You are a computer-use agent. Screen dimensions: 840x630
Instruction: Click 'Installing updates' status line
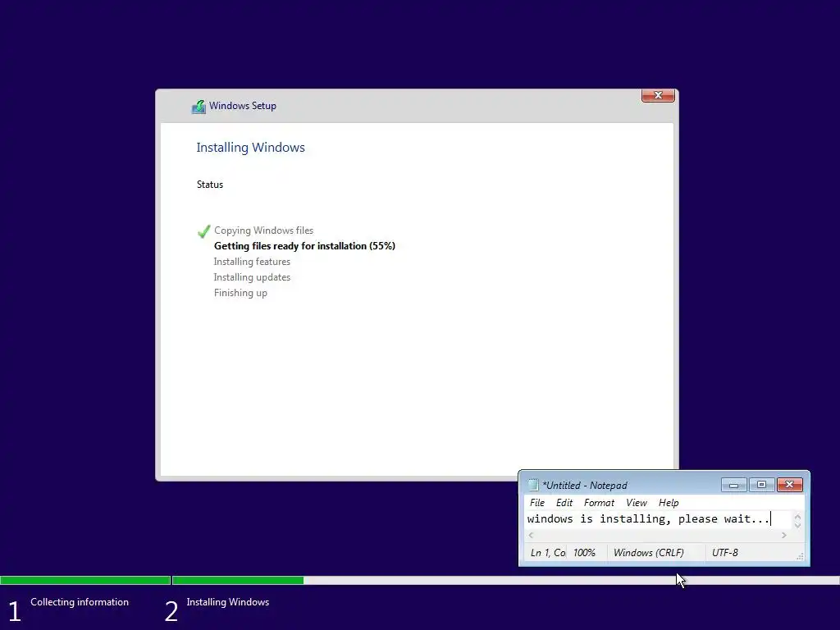pos(252,277)
